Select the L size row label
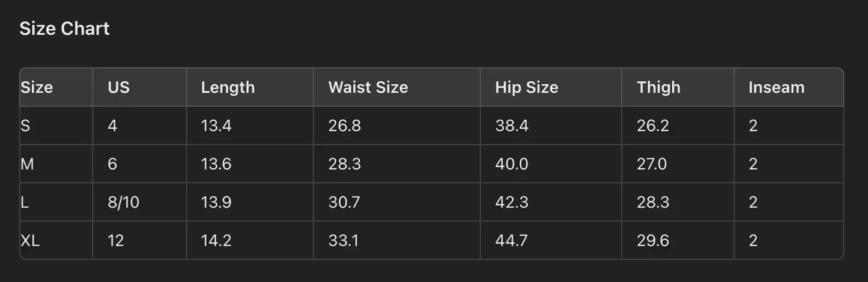The height and width of the screenshot is (282, 868). click(25, 203)
